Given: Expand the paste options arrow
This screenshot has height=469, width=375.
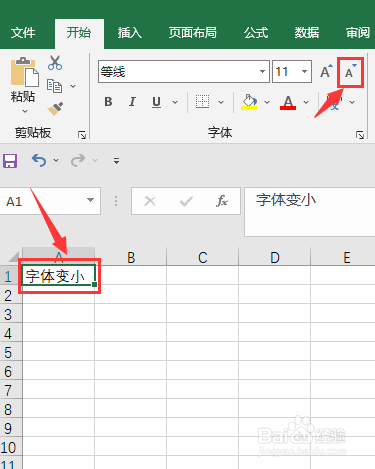Looking at the screenshot, I should coord(25,112).
